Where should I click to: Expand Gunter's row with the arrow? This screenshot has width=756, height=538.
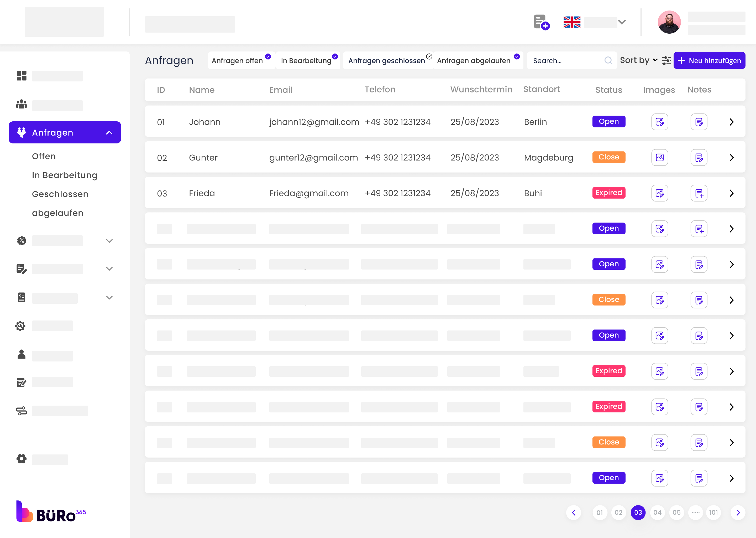click(732, 157)
